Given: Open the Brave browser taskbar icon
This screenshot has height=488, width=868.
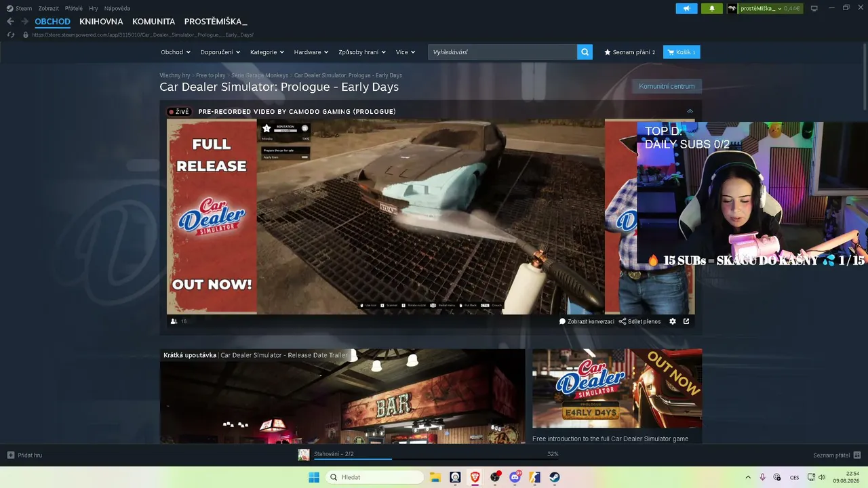Looking at the screenshot, I should click(475, 477).
